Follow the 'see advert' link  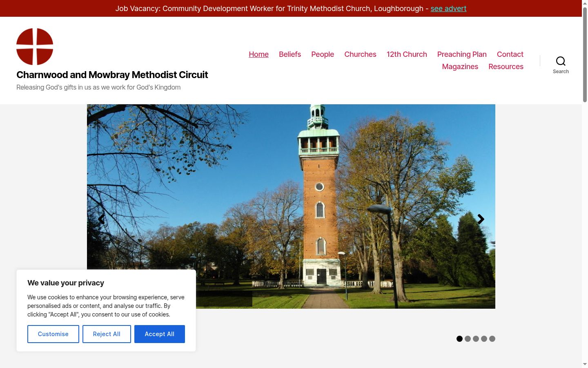pos(448,9)
